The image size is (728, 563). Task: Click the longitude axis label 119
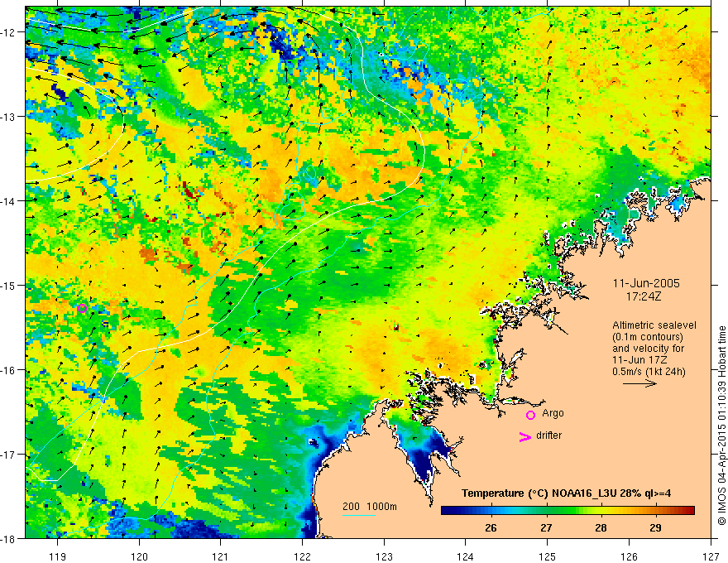[x=58, y=556]
